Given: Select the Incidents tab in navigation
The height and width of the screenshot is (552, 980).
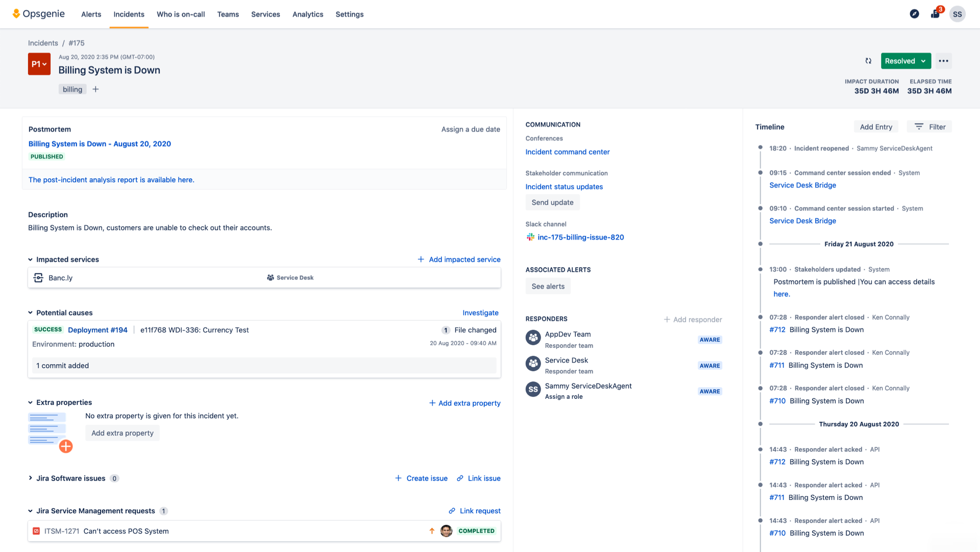Looking at the screenshot, I should point(129,14).
